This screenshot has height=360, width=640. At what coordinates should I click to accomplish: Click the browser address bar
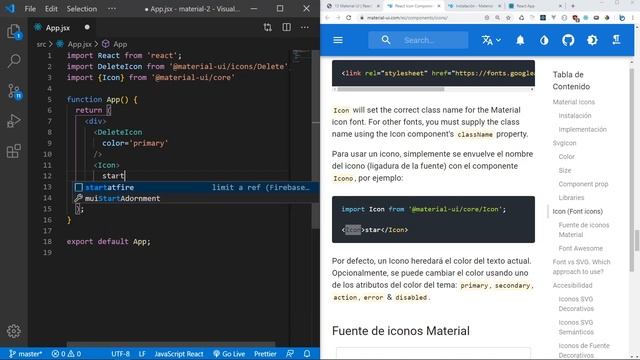pyautogui.click(x=420, y=18)
